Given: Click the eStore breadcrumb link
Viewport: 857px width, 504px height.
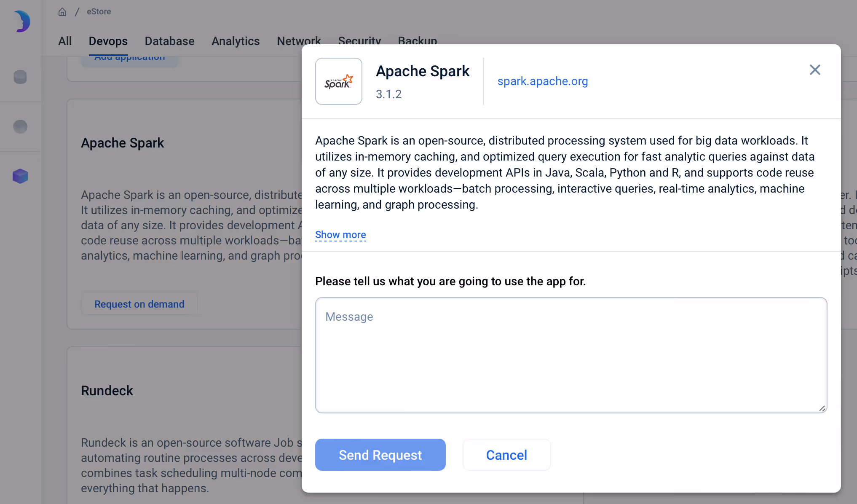Looking at the screenshot, I should coord(98,11).
